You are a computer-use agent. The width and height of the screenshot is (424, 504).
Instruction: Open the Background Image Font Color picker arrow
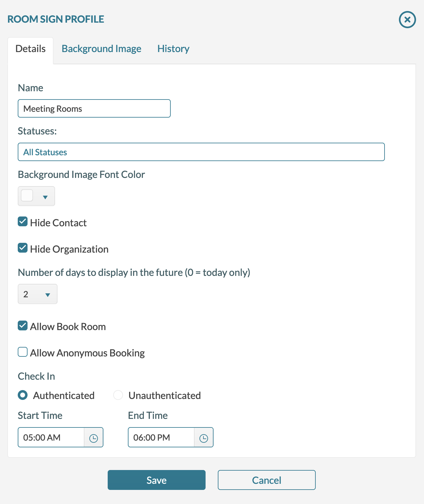pos(45,197)
